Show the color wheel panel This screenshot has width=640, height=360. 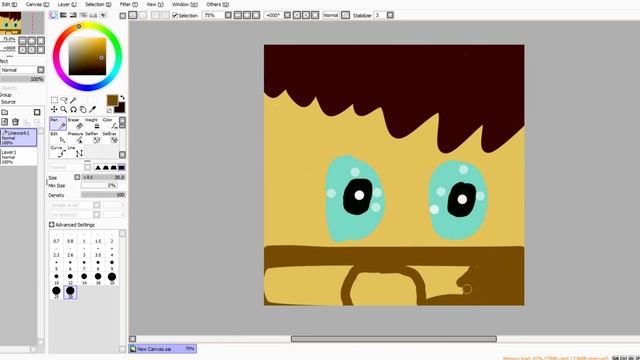point(53,15)
